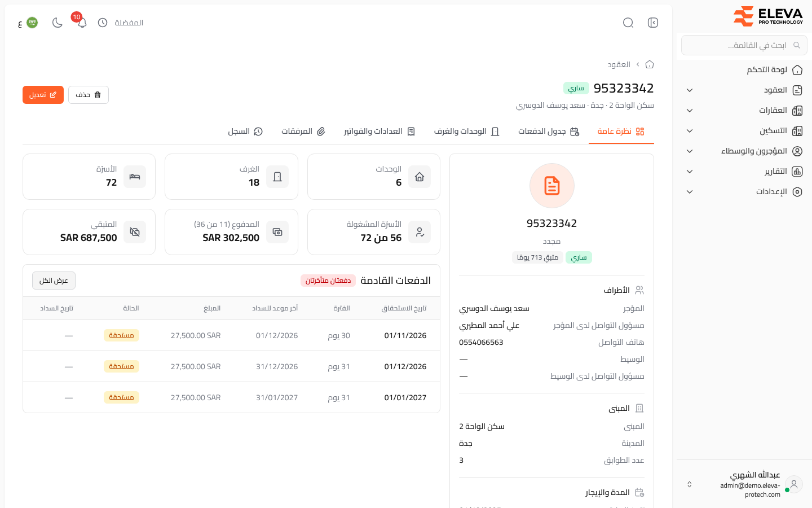The image size is (812, 508).
Task: Click عبدالله الشهري user avatar
Action: point(794,484)
